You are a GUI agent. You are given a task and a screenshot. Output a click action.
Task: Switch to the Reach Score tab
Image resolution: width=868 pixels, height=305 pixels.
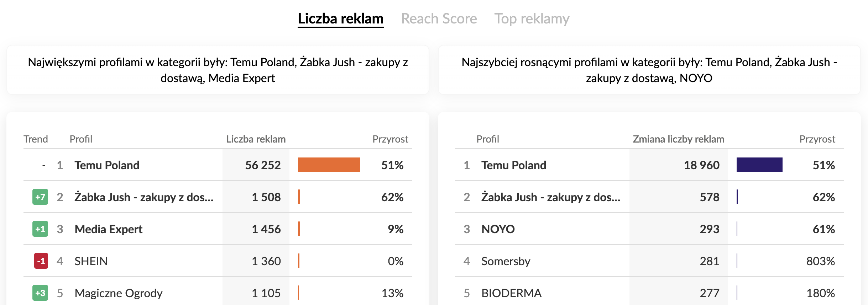[x=439, y=19]
